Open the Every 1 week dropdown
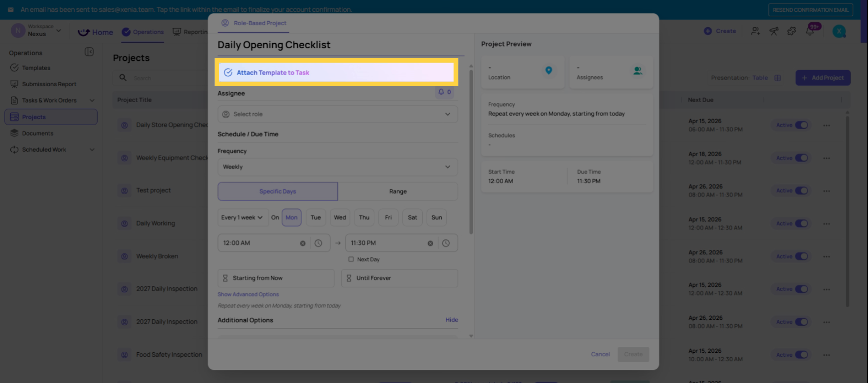The image size is (868, 383). 242,218
